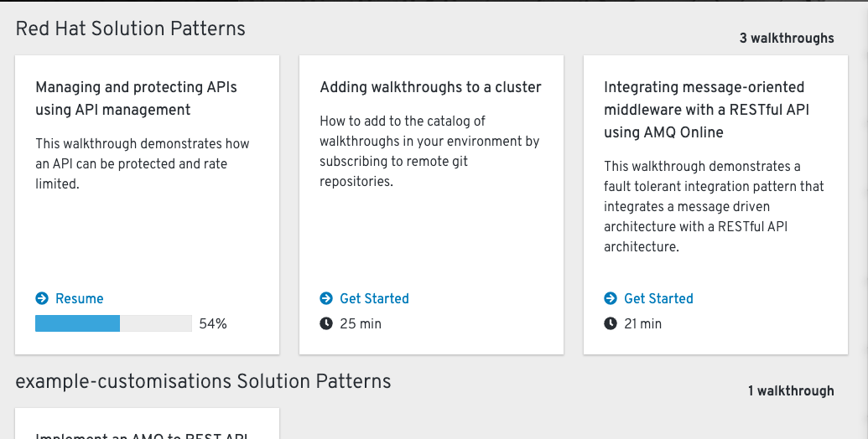Click the clock icon next to 21 min
The image size is (868, 439).
coord(611,323)
